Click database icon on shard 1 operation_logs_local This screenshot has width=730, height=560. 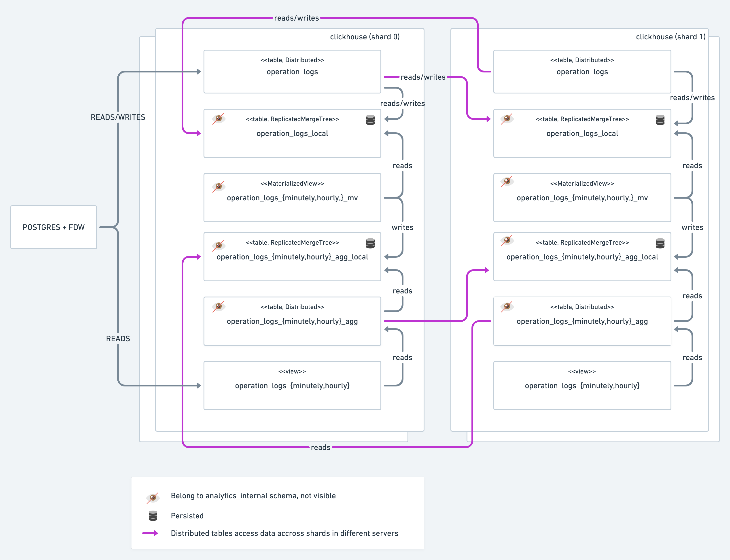coord(660,120)
